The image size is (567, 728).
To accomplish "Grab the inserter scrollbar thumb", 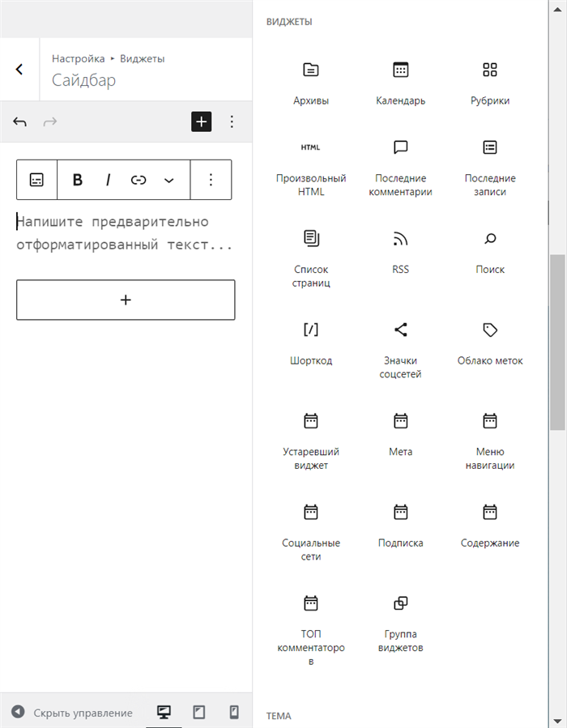I will pyautogui.click(x=557, y=343).
